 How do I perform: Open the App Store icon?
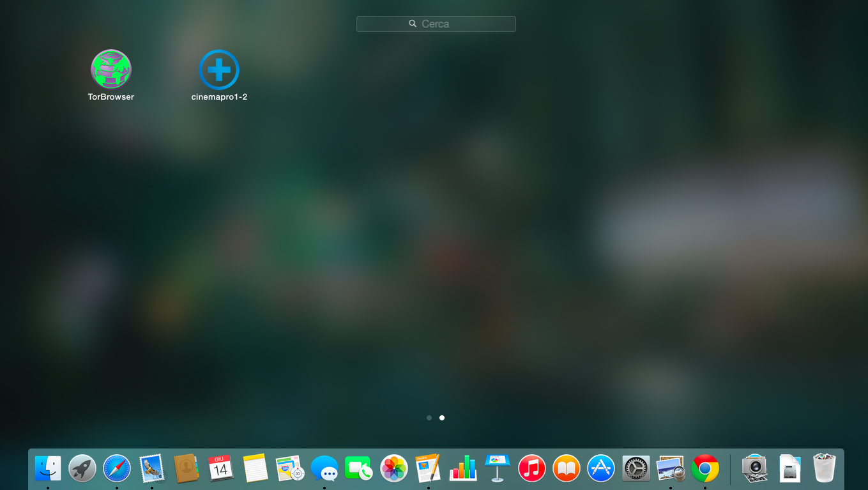(x=601, y=469)
